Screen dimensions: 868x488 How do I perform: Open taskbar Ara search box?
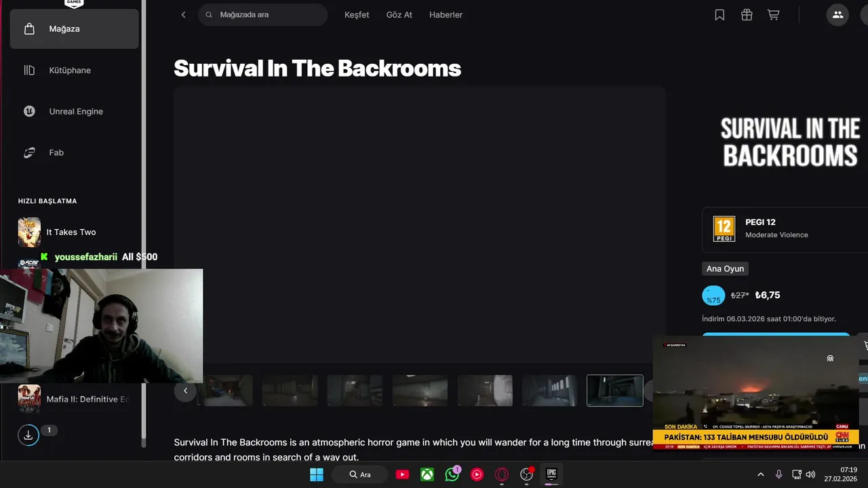359,474
